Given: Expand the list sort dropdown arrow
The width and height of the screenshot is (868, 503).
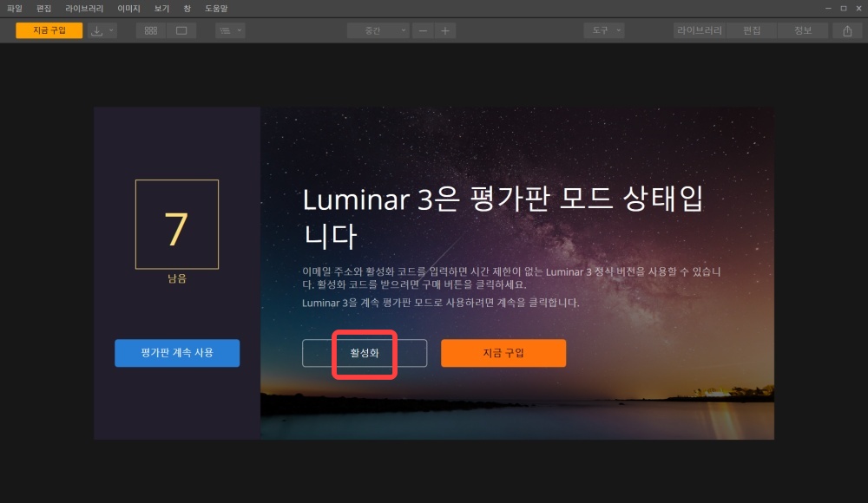Looking at the screenshot, I should [240, 30].
